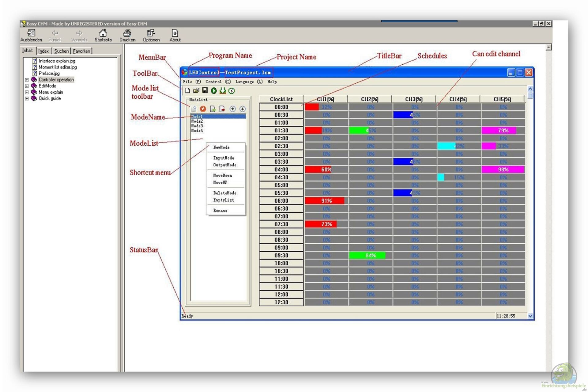Click the open folder toolbar icon
The width and height of the screenshot is (588, 392).
click(x=196, y=90)
